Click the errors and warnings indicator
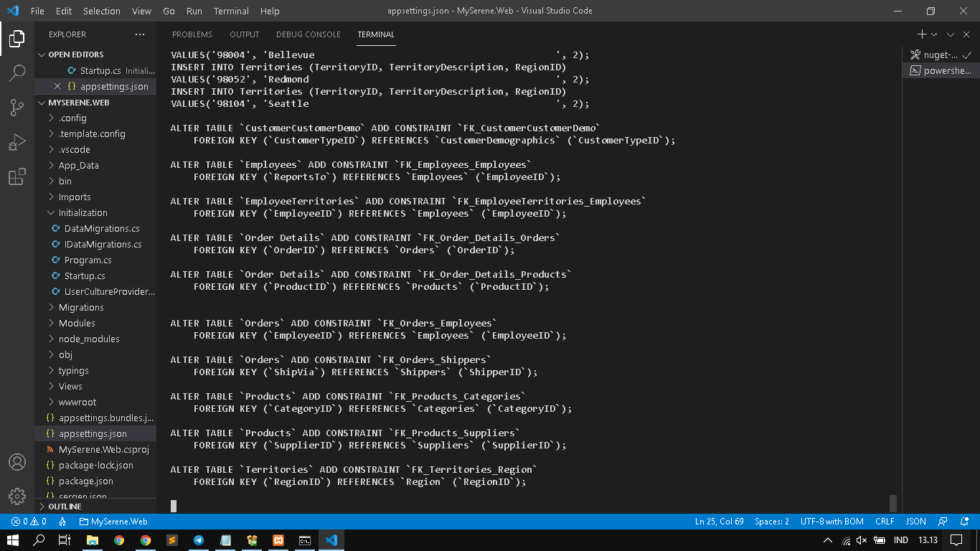Viewport: 980px width, 551px height. 29,522
